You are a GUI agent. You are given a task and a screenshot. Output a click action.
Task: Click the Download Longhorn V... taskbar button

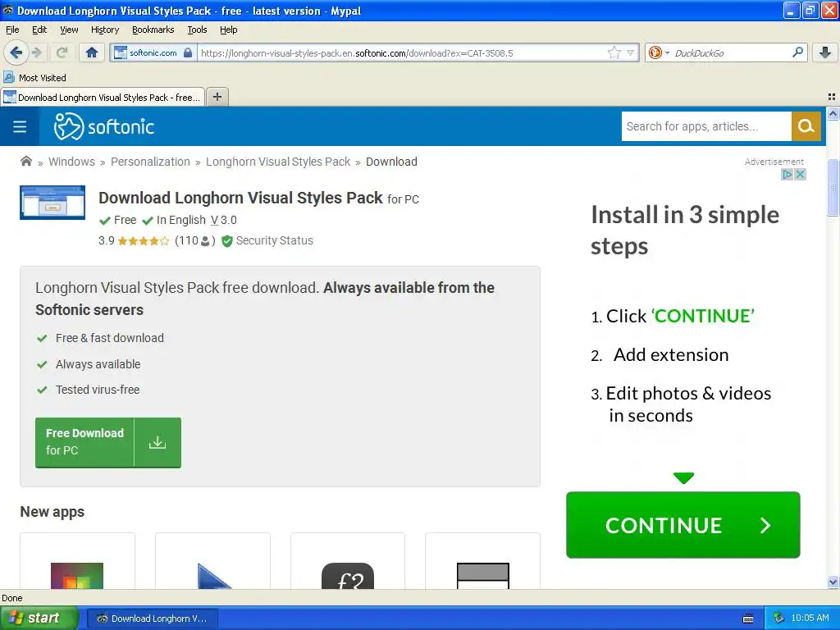pos(152,619)
